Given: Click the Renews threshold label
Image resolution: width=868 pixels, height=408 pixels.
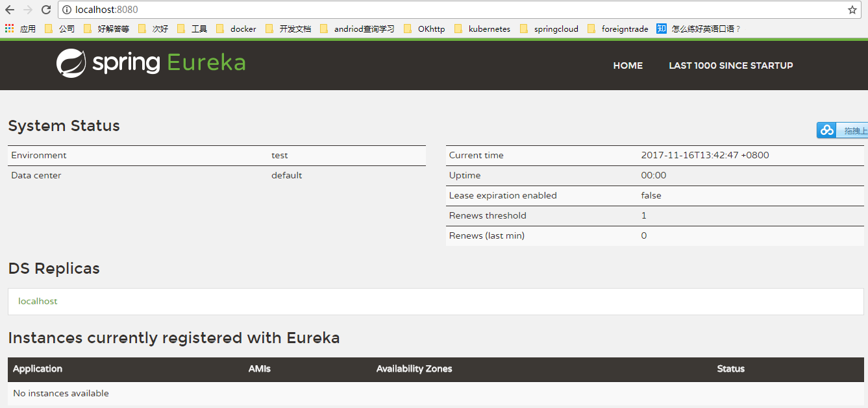Looking at the screenshot, I should (x=488, y=215).
